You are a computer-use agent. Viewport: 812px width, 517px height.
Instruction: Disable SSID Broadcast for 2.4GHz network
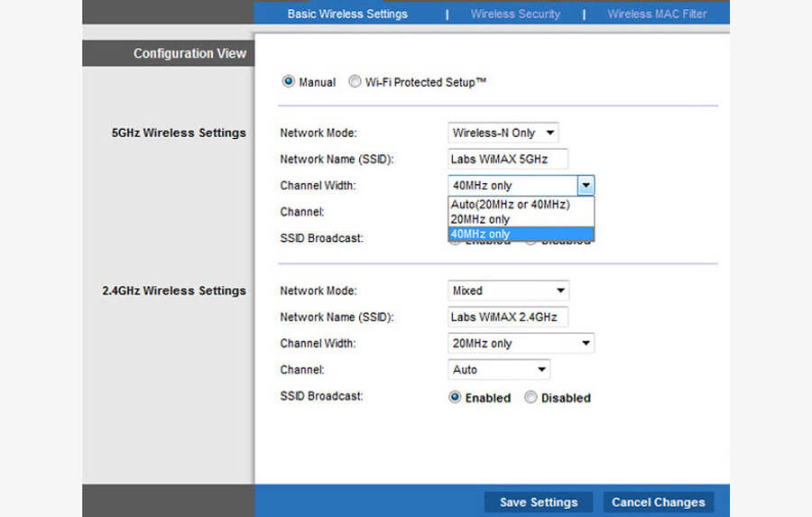click(531, 398)
